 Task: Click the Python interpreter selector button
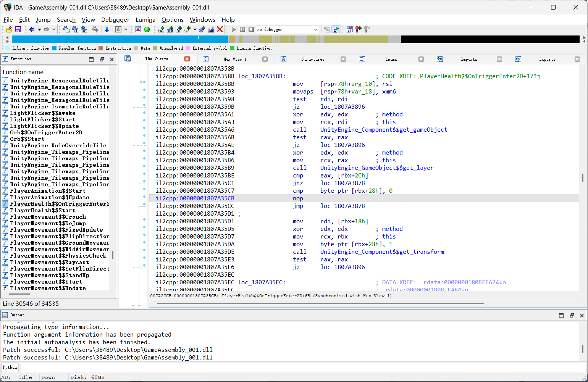(x=10, y=367)
